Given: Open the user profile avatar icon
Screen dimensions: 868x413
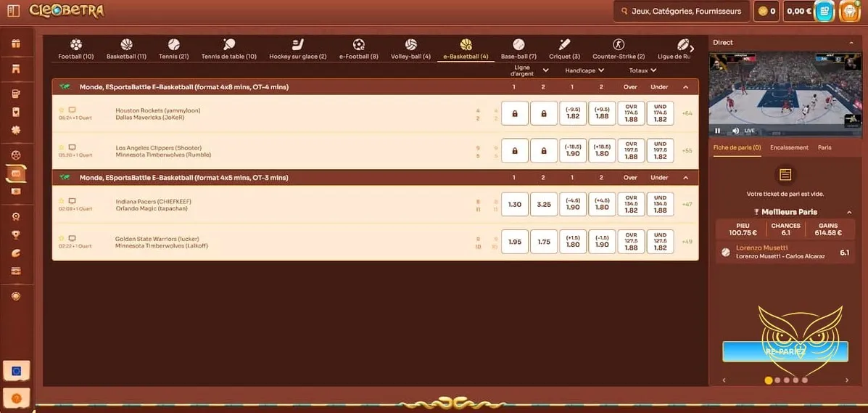Looking at the screenshot, I should pos(849,11).
